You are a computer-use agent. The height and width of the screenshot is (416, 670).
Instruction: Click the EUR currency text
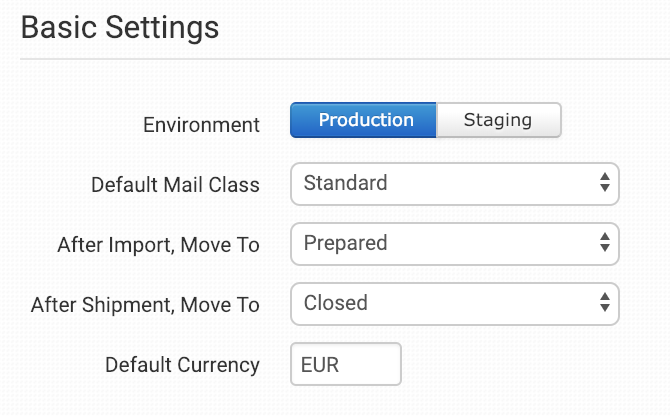[320, 365]
